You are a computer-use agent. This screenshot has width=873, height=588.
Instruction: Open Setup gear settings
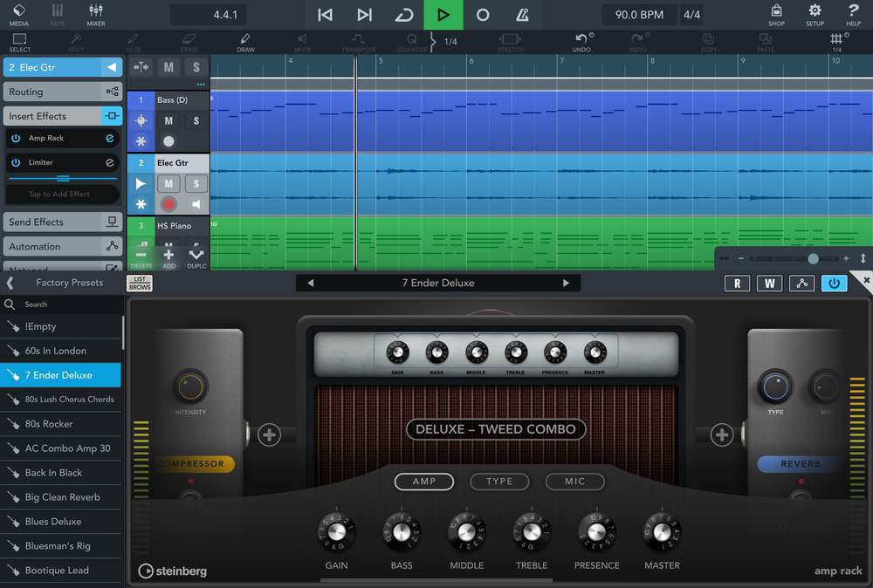[815, 14]
